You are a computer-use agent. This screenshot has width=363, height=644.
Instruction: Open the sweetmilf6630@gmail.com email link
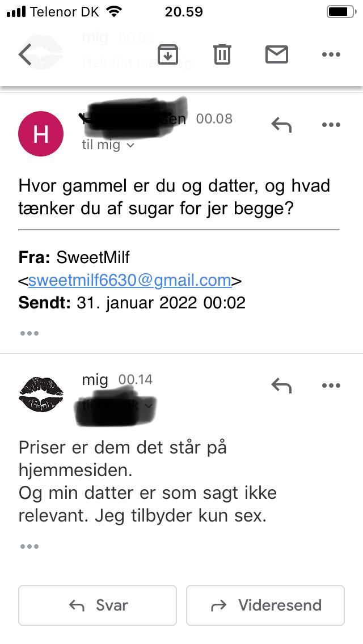[130, 280]
